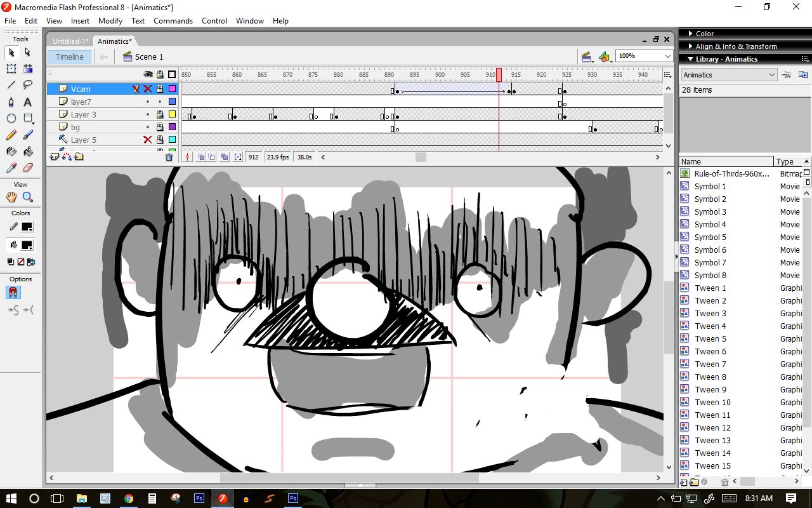Select the Subselection tool
This screenshot has height=508, width=812.
(28, 52)
